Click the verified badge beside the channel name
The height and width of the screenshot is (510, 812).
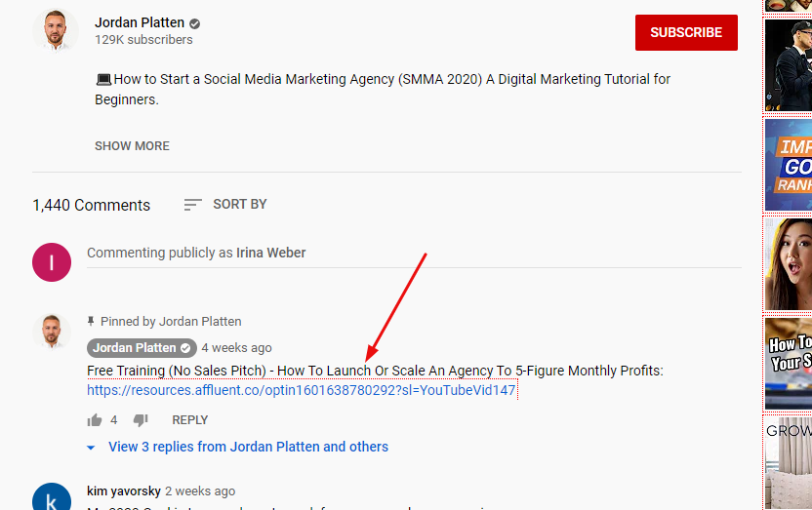pyautogui.click(x=195, y=23)
